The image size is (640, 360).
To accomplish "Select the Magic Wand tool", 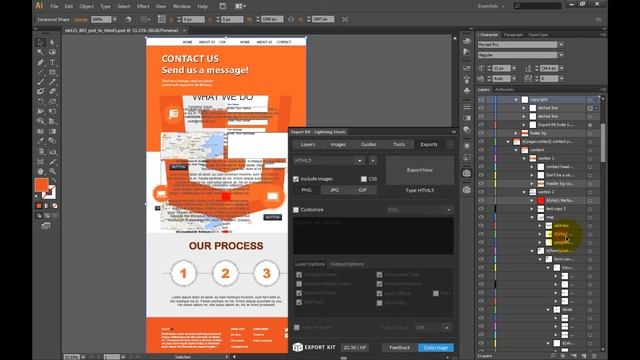I will point(40,52).
